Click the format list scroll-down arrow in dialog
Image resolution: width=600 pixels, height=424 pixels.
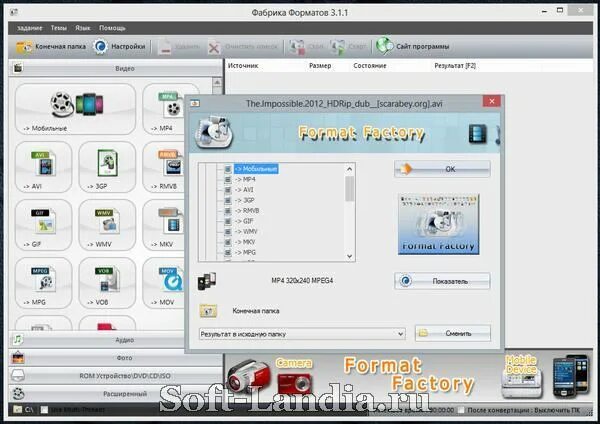[349, 256]
